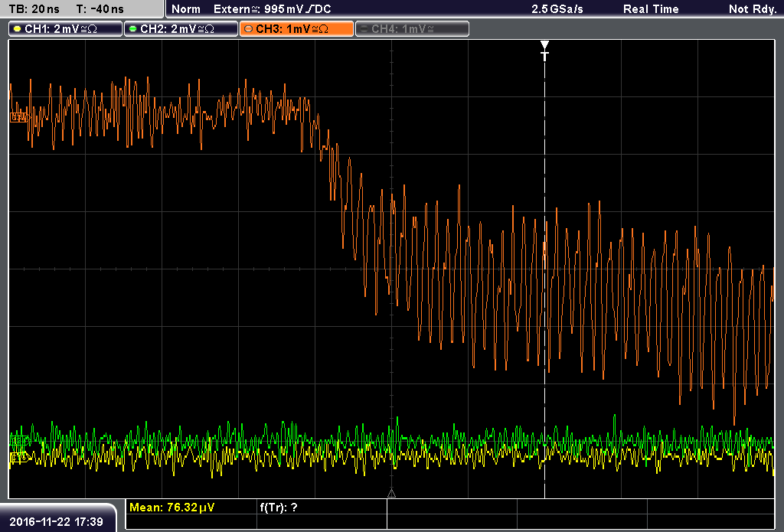This screenshot has width=784, height=532.
Task: Click the f(Tr): ? measurement field
Action: coord(279,508)
